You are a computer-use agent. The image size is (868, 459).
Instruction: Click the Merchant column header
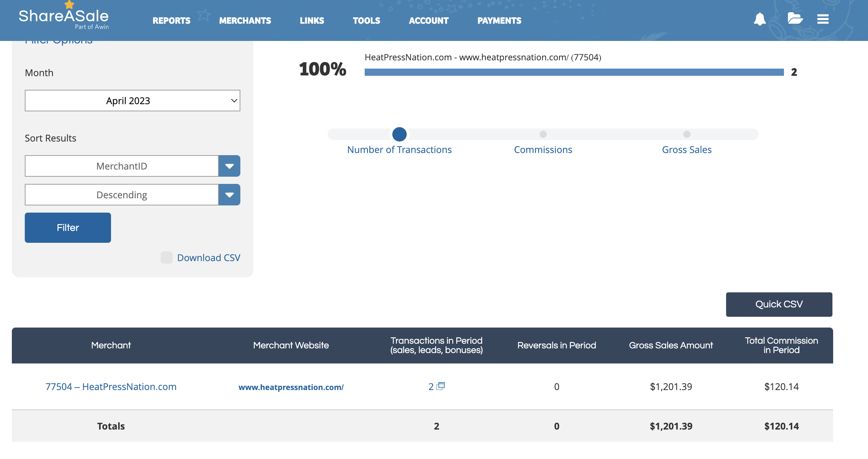pyautogui.click(x=111, y=345)
